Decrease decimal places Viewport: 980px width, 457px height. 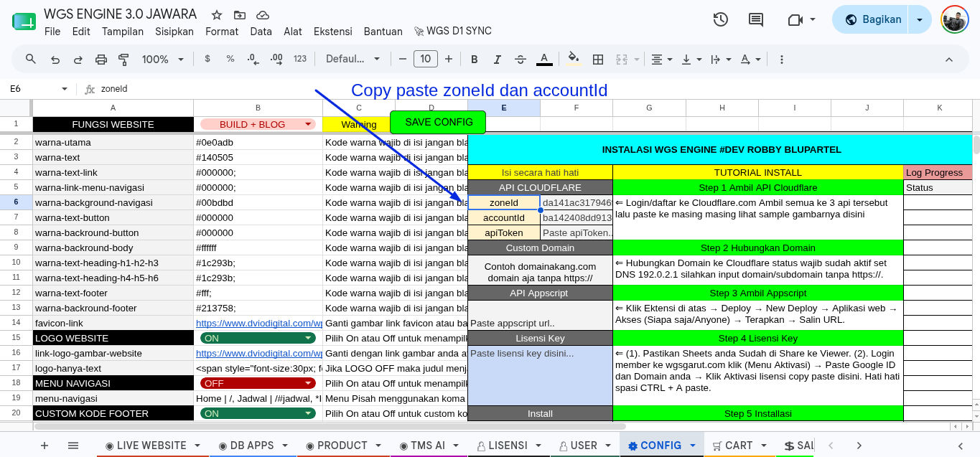(x=253, y=59)
